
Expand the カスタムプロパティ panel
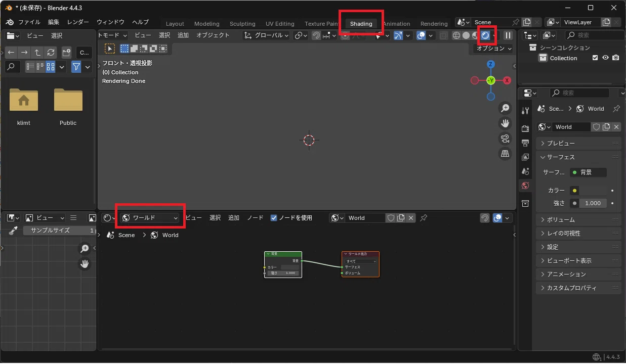(x=578, y=288)
